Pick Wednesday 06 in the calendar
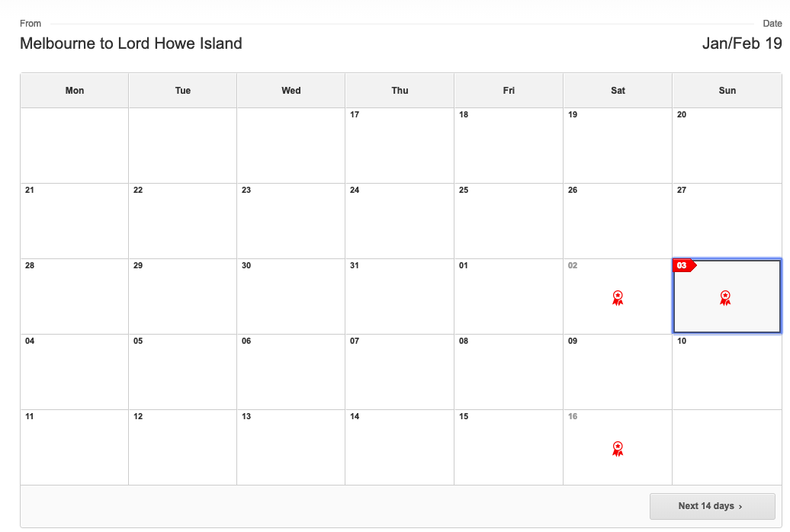Viewport: 790px width, 532px height. [291, 372]
